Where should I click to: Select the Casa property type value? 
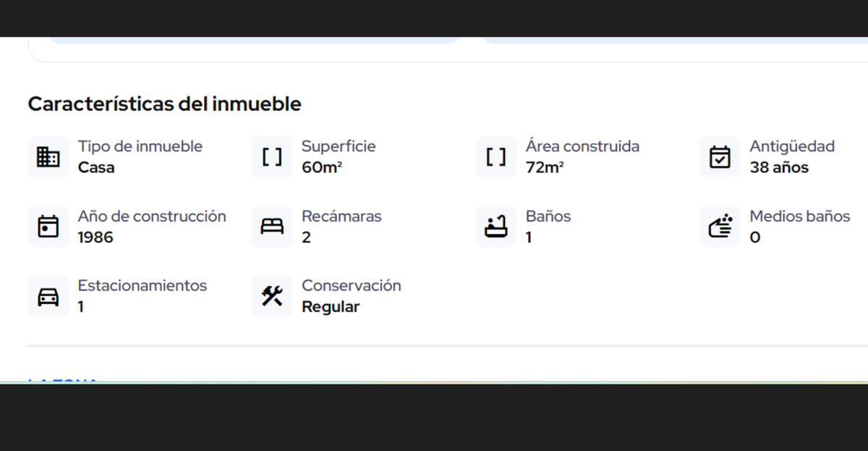click(x=96, y=168)
